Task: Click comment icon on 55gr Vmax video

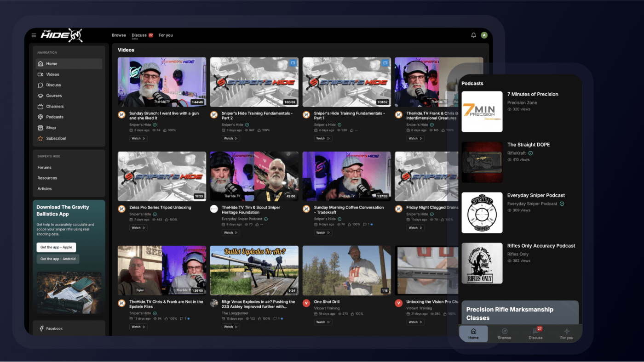Action: 275,318
